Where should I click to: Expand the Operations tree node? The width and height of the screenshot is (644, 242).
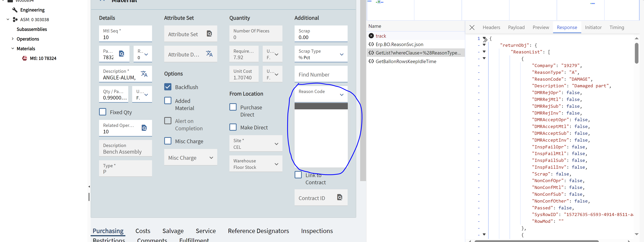(x=13, y=39)
